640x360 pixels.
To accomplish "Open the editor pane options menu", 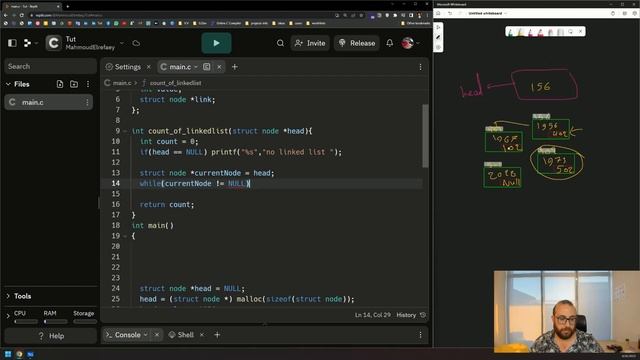I will click(x=420, y=67).
